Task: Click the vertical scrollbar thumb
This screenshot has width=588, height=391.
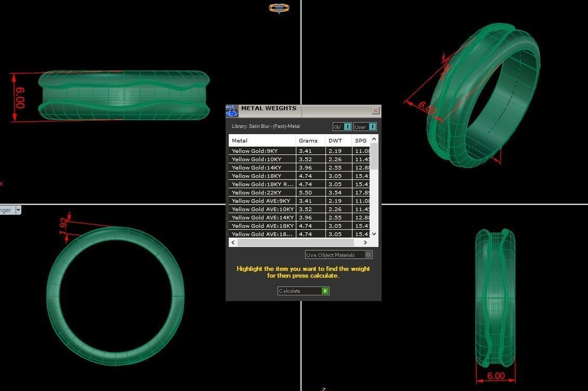Action: 374,157
